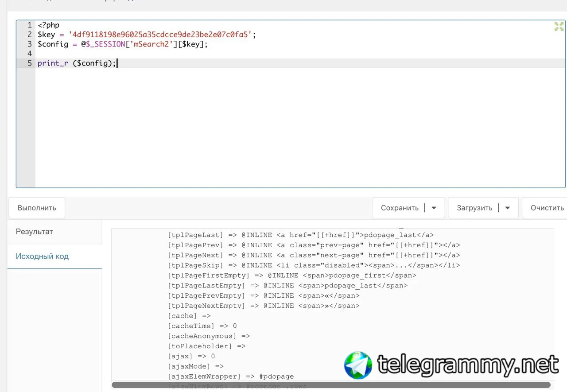Expand the dropdown arrow next to Загрузить
Viewport: 567px width, 392px height.
pyautogui.click(x=508, y=208)
